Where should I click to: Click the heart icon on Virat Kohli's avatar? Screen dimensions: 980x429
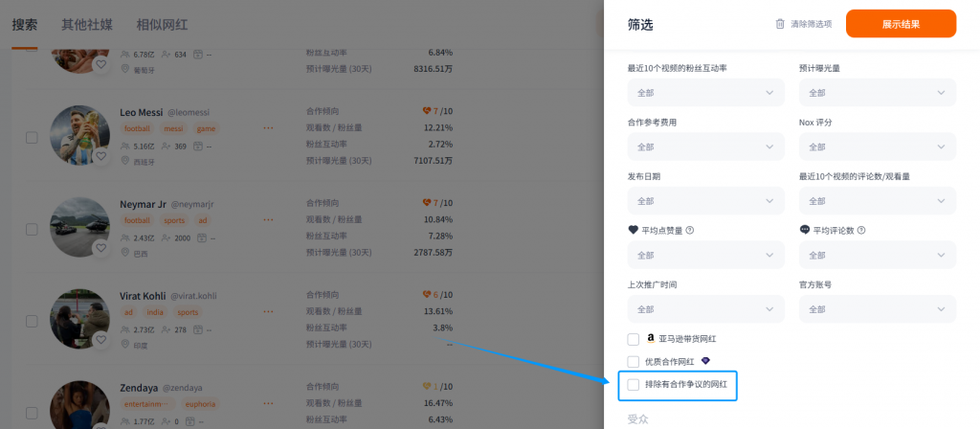tap(100, 340)
